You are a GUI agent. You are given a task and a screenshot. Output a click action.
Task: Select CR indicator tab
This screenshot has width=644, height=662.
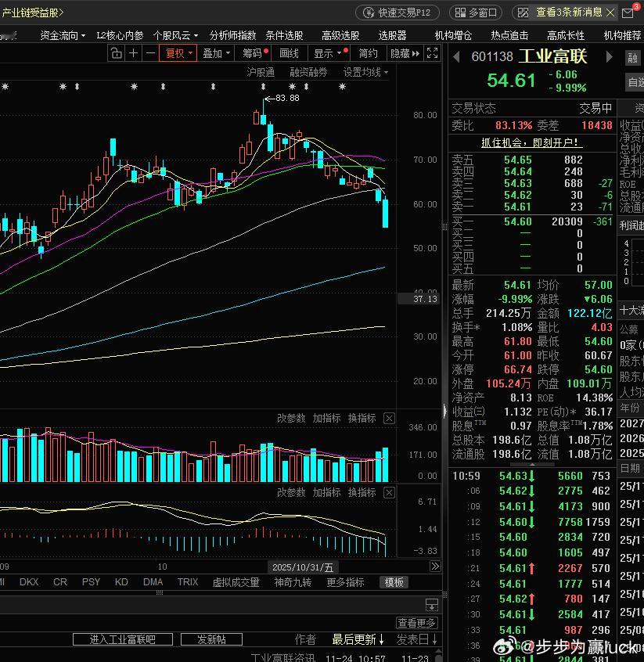(60, 582)
